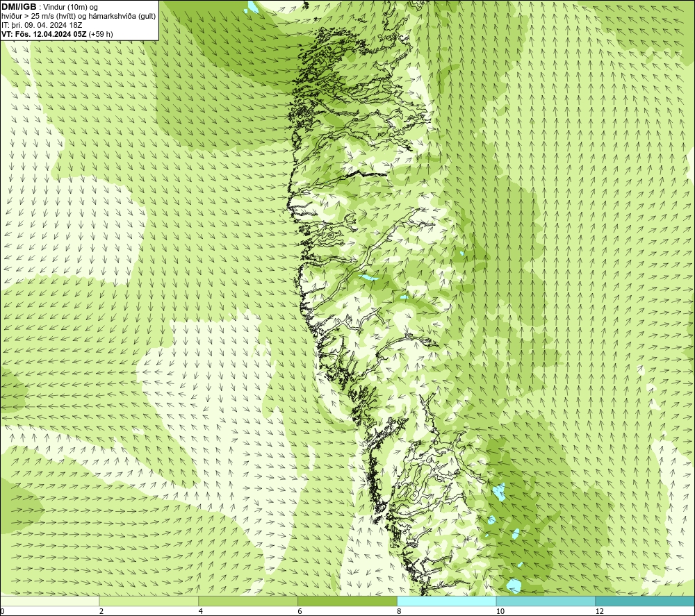Click the DMI/IGB title text
Viewport: 695px width, 616px height.
19,7
